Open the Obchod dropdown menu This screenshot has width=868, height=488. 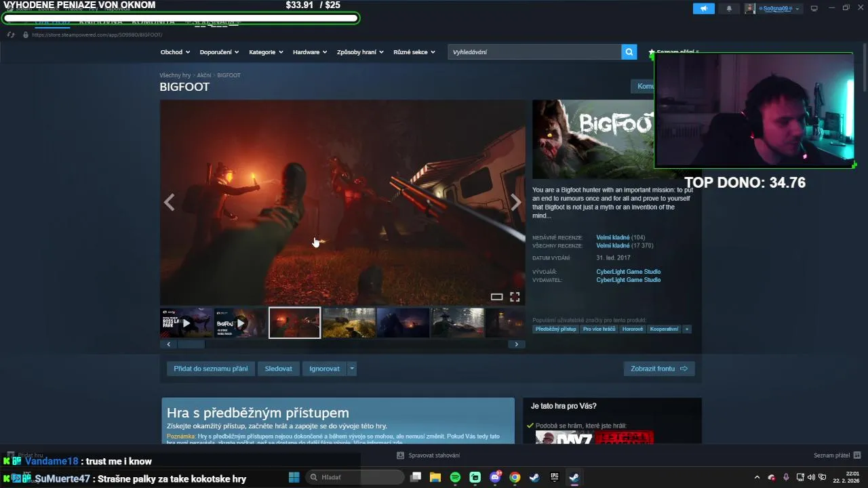click(x=175, y=52)
